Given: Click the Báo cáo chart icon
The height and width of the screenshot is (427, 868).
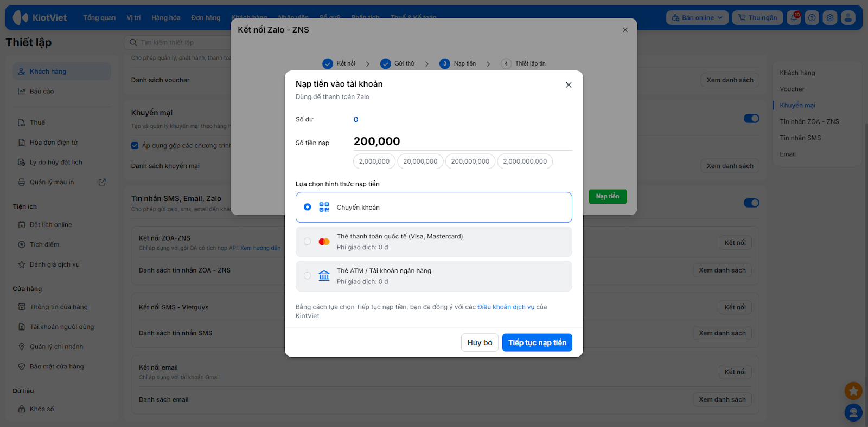Looking at the screenshot, I should 22,92.
